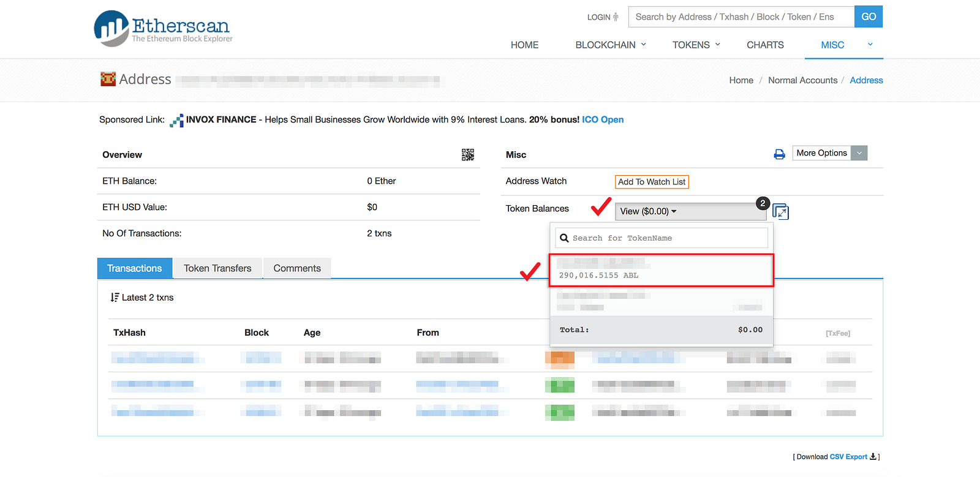The image size is (980, 477).
Task: Click the 2 txns count value
Action: pyautogui.click(x=379, y=233)
